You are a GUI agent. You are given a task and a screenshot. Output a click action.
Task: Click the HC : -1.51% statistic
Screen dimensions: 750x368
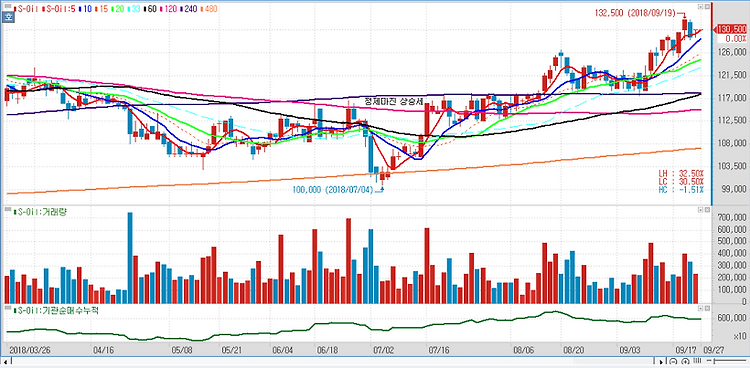681,190
